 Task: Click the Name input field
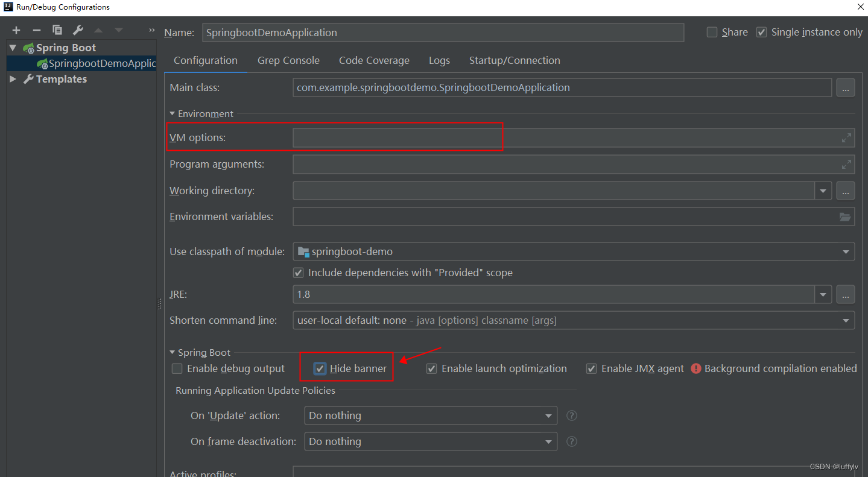tap(443, 33)
